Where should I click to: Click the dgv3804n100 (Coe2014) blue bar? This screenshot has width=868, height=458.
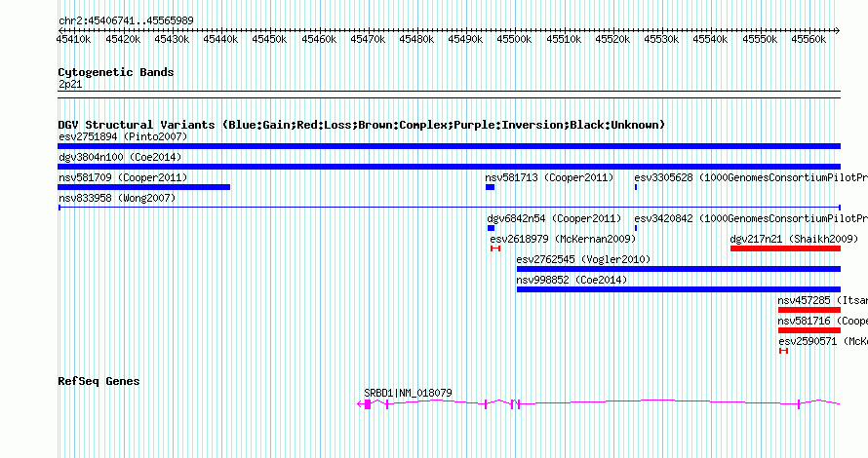(449, 167)
